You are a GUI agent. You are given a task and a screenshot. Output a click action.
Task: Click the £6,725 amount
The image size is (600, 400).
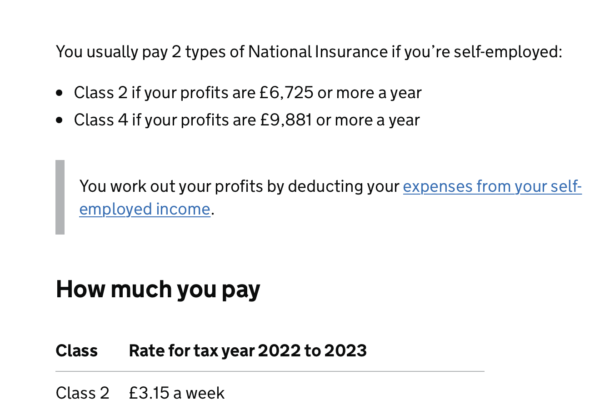[286, 93]
